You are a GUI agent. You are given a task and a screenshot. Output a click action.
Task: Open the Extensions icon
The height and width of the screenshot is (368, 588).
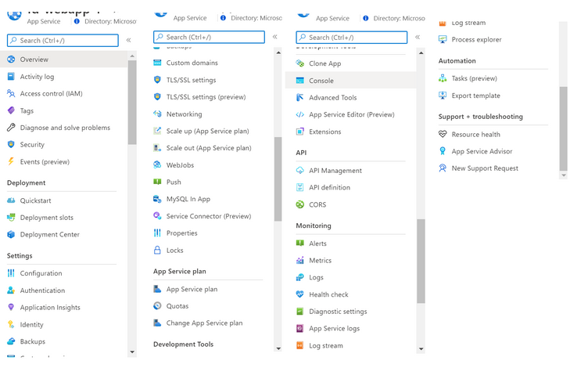click(x=300, y=132)
